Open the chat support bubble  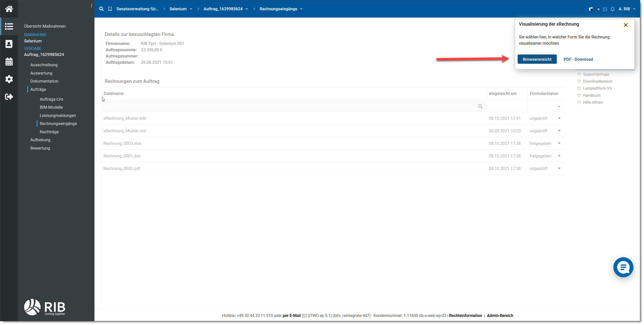[x=623, y=267]
